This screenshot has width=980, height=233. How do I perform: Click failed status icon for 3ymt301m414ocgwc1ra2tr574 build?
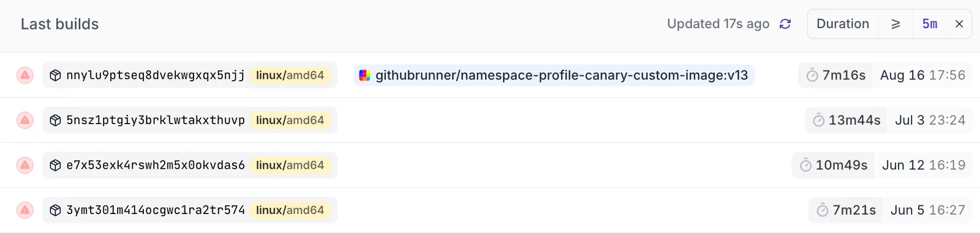(24, 210)
